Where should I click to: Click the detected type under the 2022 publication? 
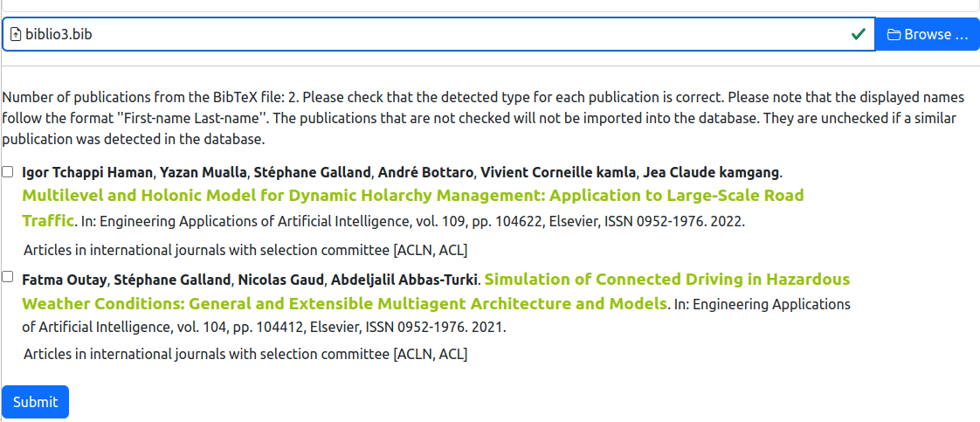click(x=245, y=250)
